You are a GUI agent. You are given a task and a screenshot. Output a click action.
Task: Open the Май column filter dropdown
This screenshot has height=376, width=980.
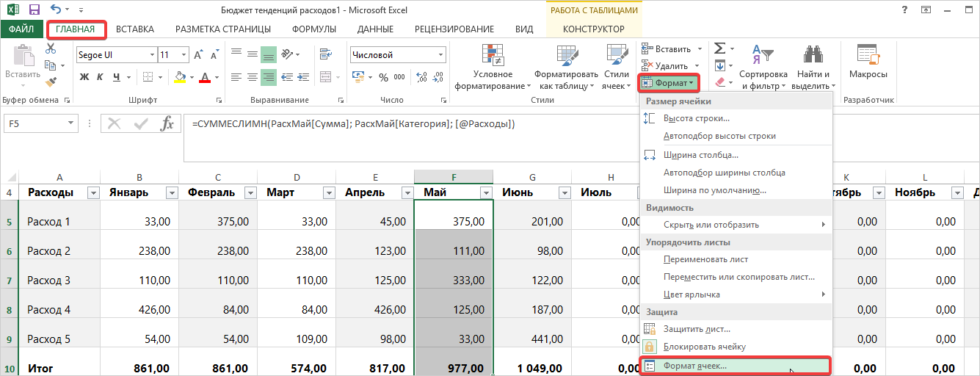[x=485, y=192]
